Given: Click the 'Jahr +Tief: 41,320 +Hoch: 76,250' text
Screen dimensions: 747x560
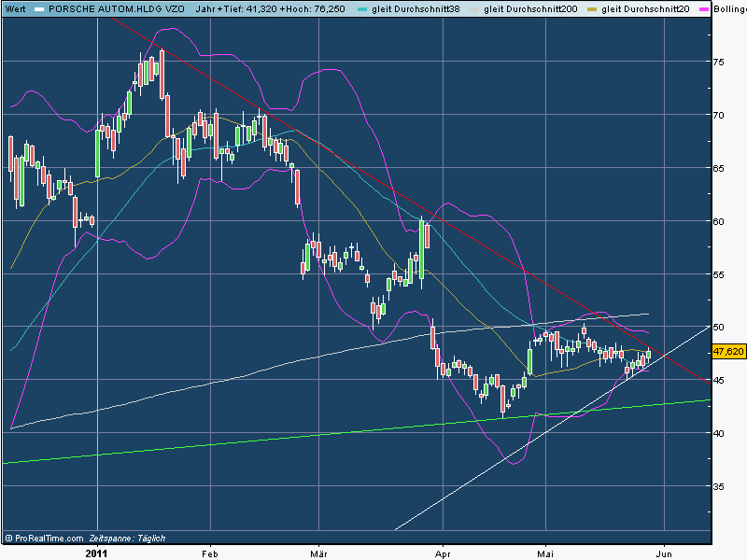Looking at the screenshot, I should coord(270,8).
